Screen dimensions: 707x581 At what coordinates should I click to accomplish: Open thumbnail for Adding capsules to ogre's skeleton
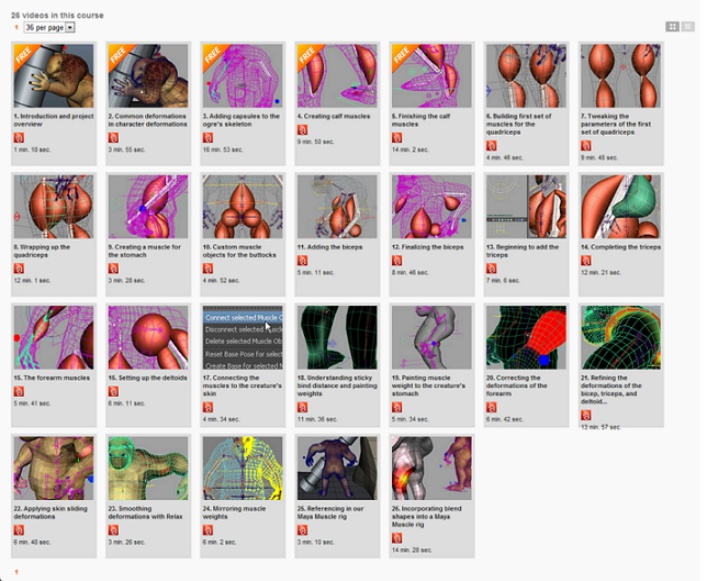click(x=243, y=76)
